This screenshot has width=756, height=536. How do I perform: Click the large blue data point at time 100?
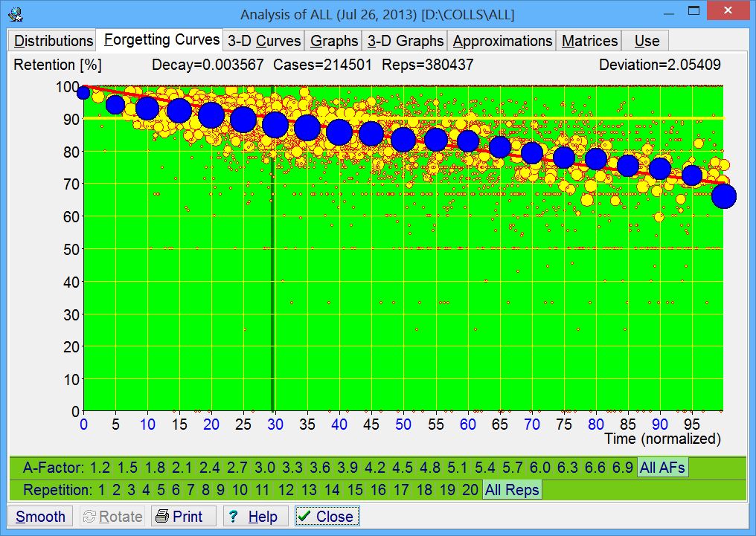723,196
